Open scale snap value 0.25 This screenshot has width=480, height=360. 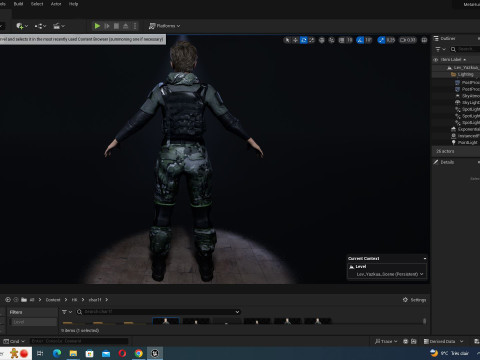click(390, 40)
